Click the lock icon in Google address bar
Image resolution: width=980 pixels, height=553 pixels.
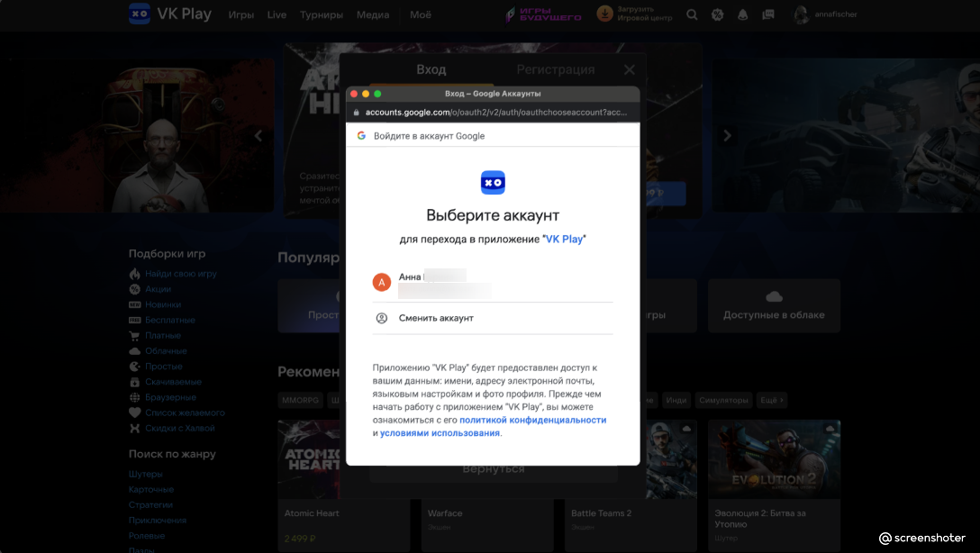click(x=357, y=113)
